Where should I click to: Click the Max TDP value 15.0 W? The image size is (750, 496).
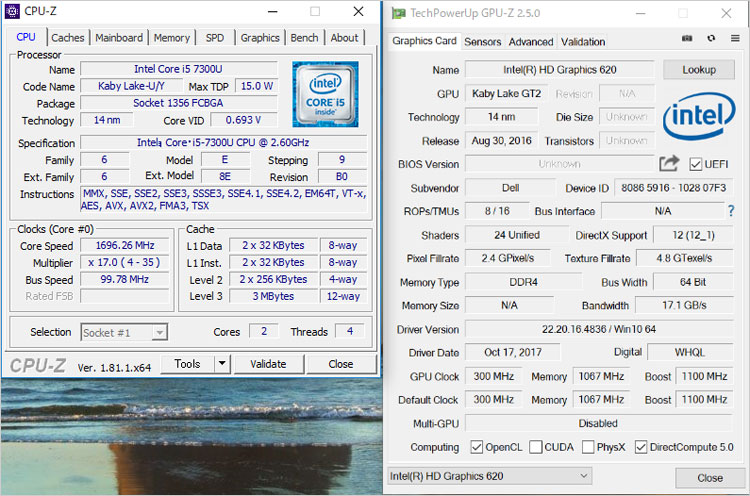(x=257, y=86)
